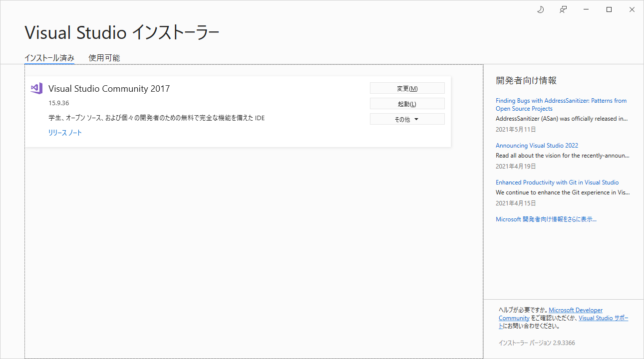Switch to the 使用可能 tab
Viewport: 644px width, 359px height.
(103, 57)
